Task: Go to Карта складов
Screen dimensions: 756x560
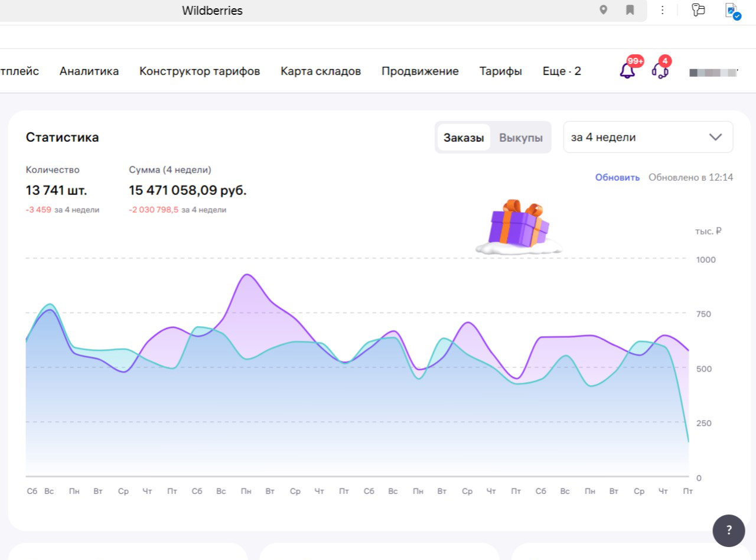Action: [x=321, y=71]
